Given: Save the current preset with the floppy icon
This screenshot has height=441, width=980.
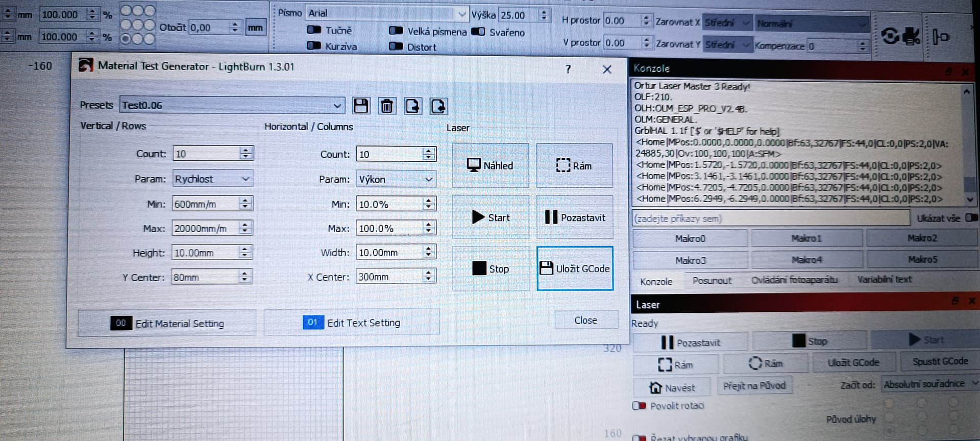Looking at the screenshot, I should 361,106.
